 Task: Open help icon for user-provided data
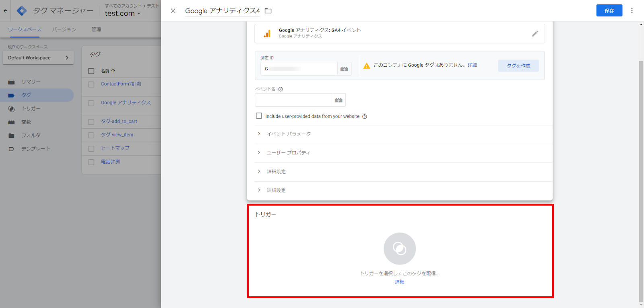(x=365, y=117)
